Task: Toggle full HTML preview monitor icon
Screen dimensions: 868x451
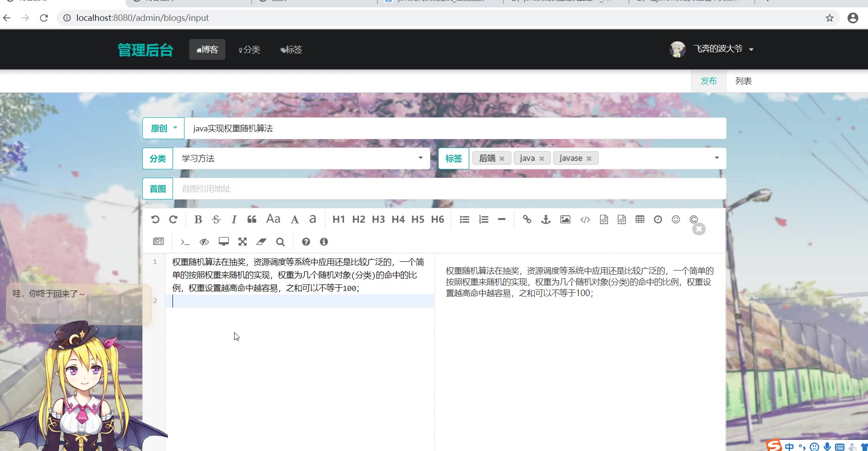Action: (x=224, y=241)
